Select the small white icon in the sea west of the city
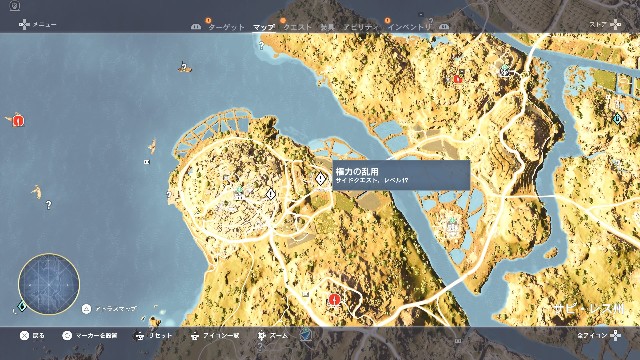This screenshot has height=360, width=640. (x=147, y=162)
